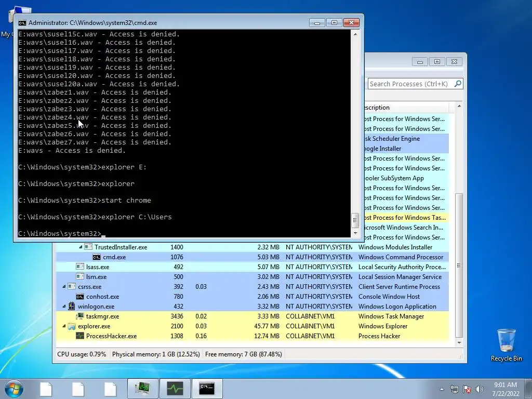Select the TrustedInstaller.exe process name
Screen dimensions: 532x399
[x=121, y=247]
